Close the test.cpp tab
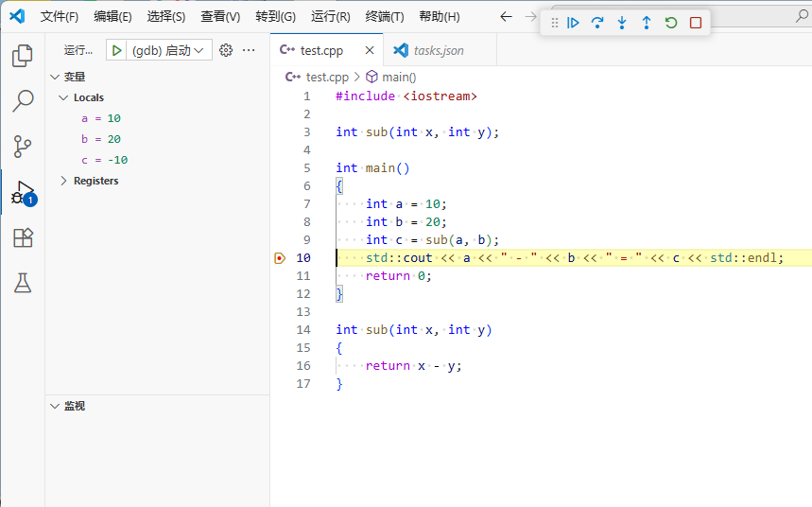Image resolution: width=812 pixels, height=507 pixels. coord(370,50)
